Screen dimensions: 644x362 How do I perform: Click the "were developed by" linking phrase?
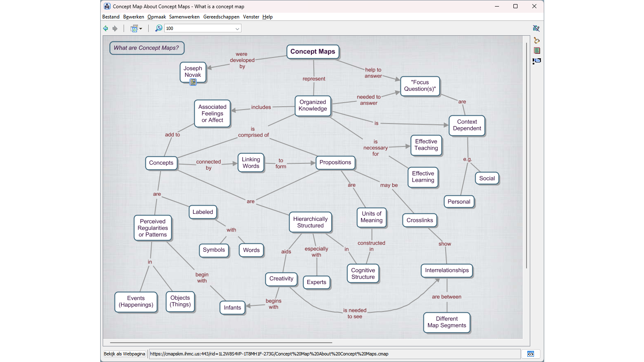tap(242, 60)
